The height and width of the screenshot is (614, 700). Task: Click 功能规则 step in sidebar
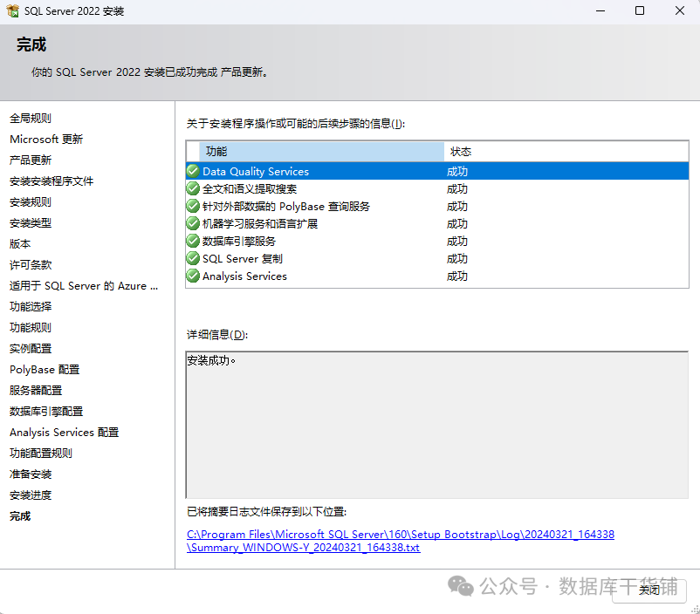point(31,328)
